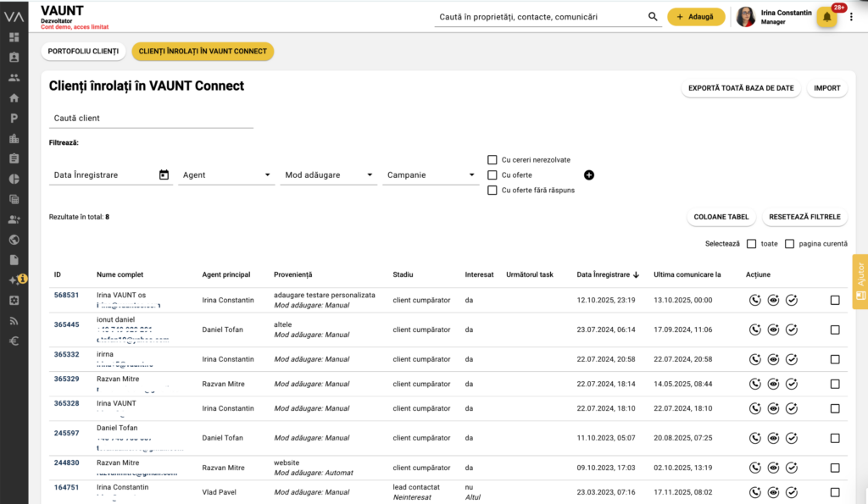This screenshot has height=504, width=868.
Task: Open the globe icon in left sidebar
Action: click(14, 239)
